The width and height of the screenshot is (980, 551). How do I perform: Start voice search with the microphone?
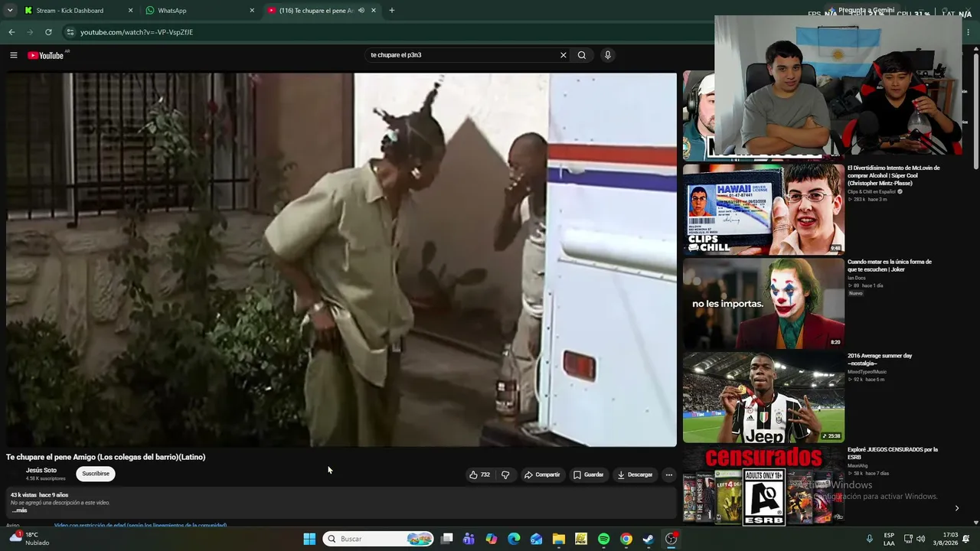coord(608,55)
